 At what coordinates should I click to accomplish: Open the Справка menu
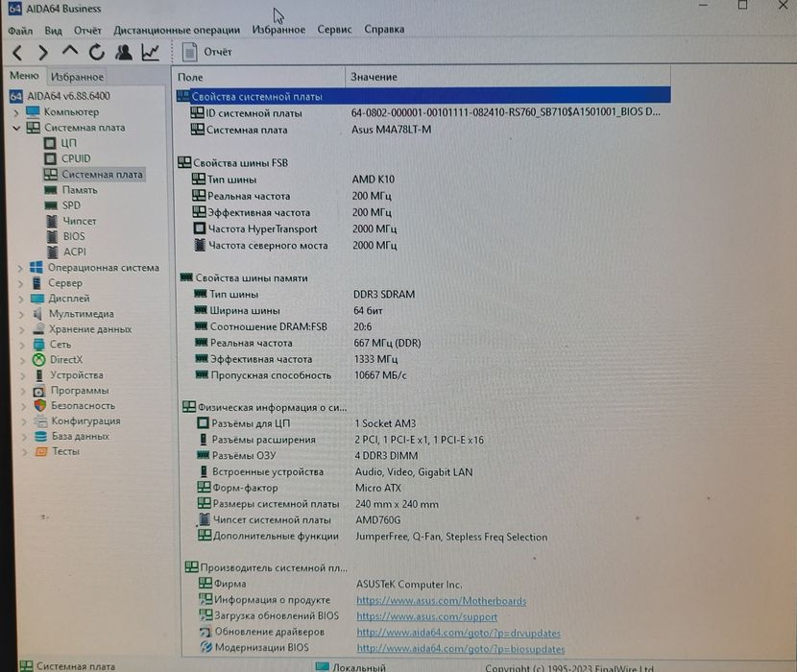tap(384, 30)
